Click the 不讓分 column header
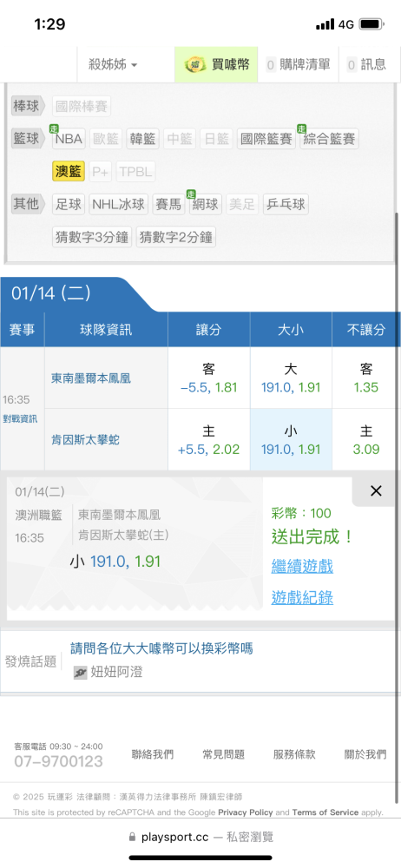 (366, 330)
